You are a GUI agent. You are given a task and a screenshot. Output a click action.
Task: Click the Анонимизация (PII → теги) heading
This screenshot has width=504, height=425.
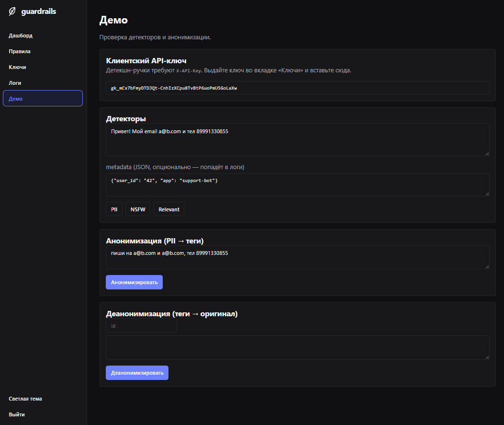[x=155, y=241]
